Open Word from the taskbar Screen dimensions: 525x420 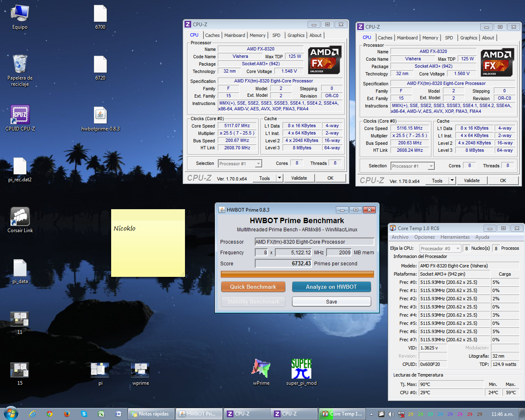click(119, 414)
